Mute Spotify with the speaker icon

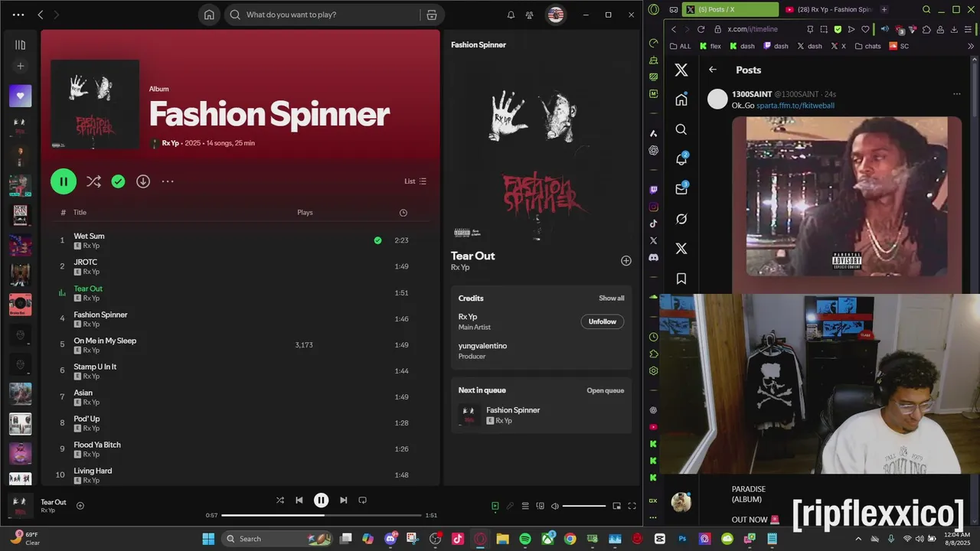(555, 506)
